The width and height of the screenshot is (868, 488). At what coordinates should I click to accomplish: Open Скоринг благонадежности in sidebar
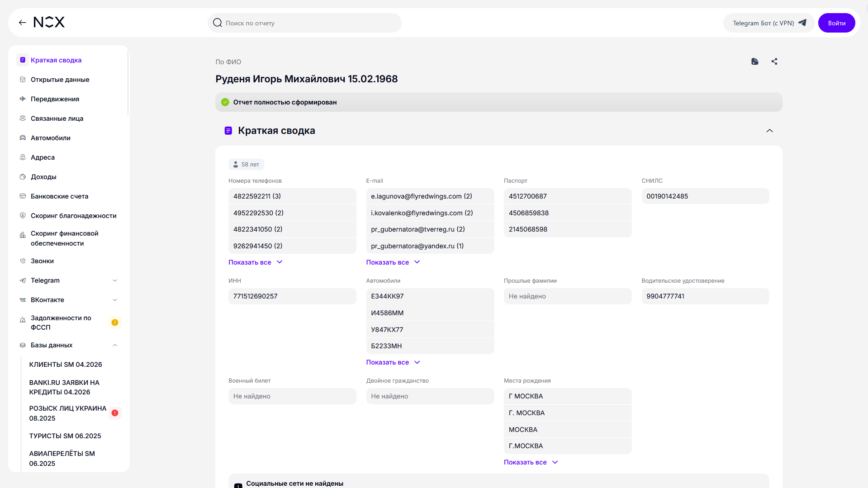point(74,216)
